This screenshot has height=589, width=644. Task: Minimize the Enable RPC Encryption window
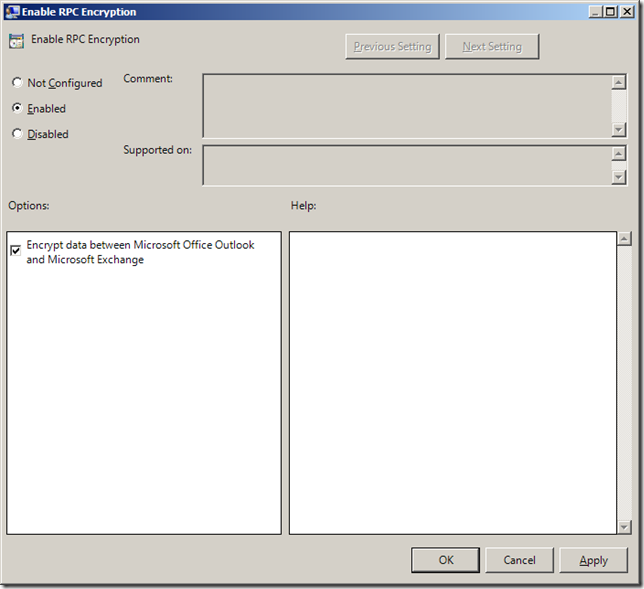coord(595,12)
